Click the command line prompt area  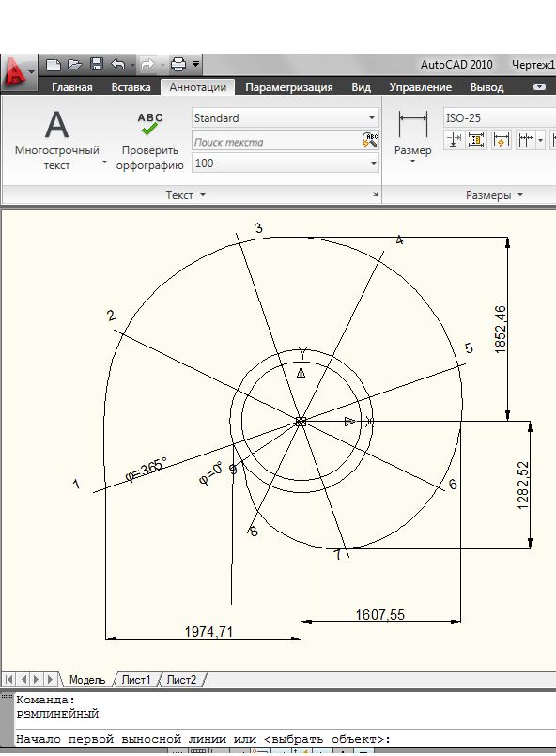pyautogui.click(x=285, y=739)
